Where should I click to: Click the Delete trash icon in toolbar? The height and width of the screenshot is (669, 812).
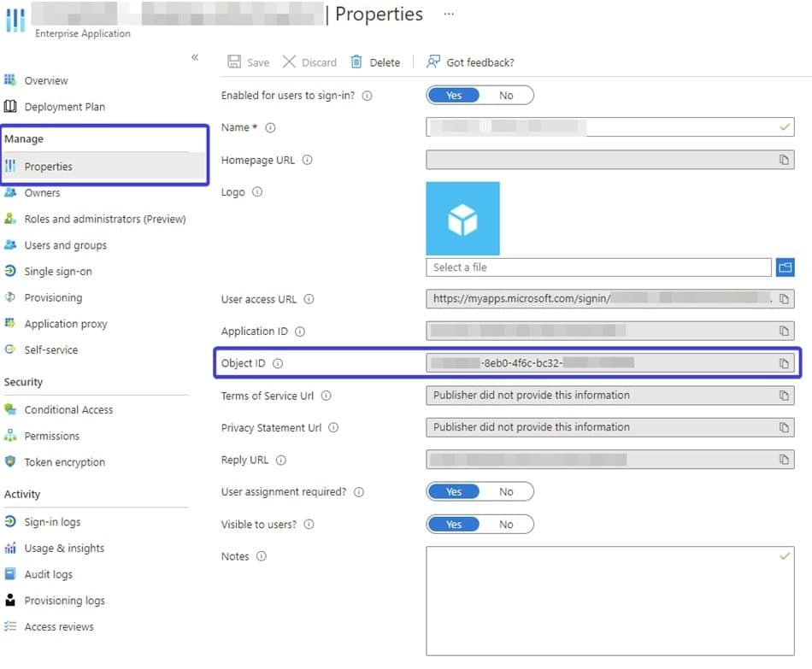[356, 62]
